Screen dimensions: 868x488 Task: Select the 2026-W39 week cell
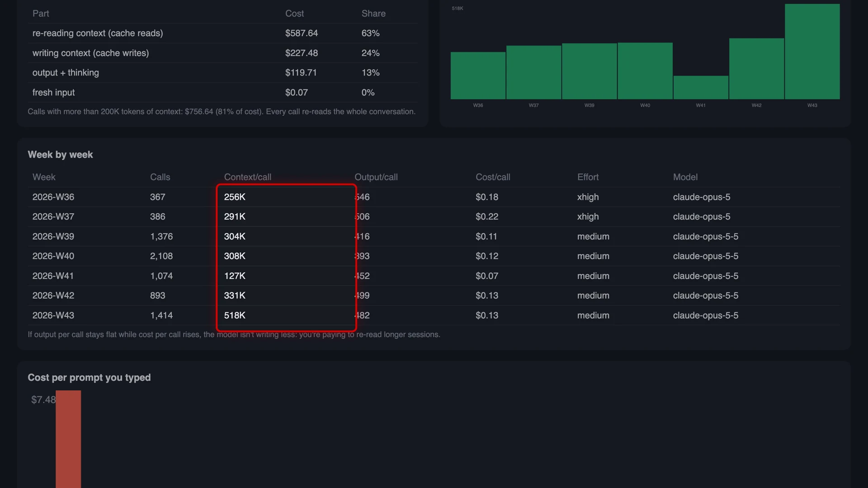click(x=53, y=236)
